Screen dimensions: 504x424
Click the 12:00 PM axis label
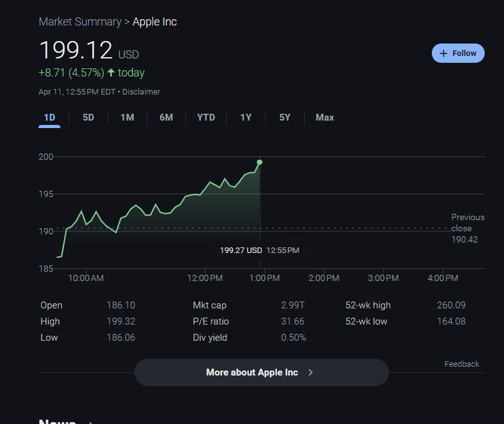click(205, 278)
